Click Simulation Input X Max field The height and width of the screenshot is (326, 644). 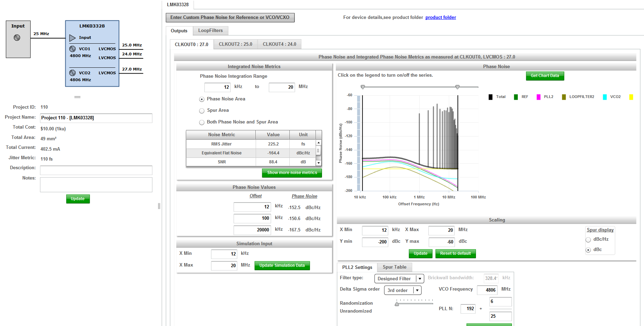pyautogui.click(x=224, y=266)
